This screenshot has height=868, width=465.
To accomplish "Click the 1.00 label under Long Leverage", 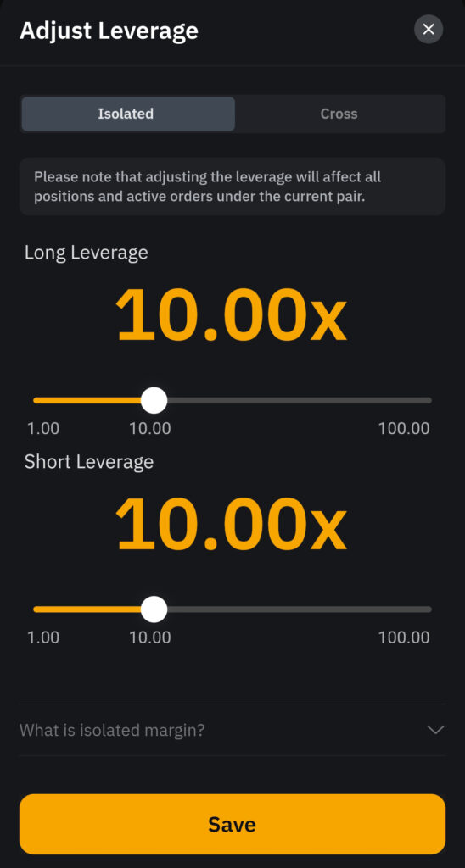I will coord(43,428).
